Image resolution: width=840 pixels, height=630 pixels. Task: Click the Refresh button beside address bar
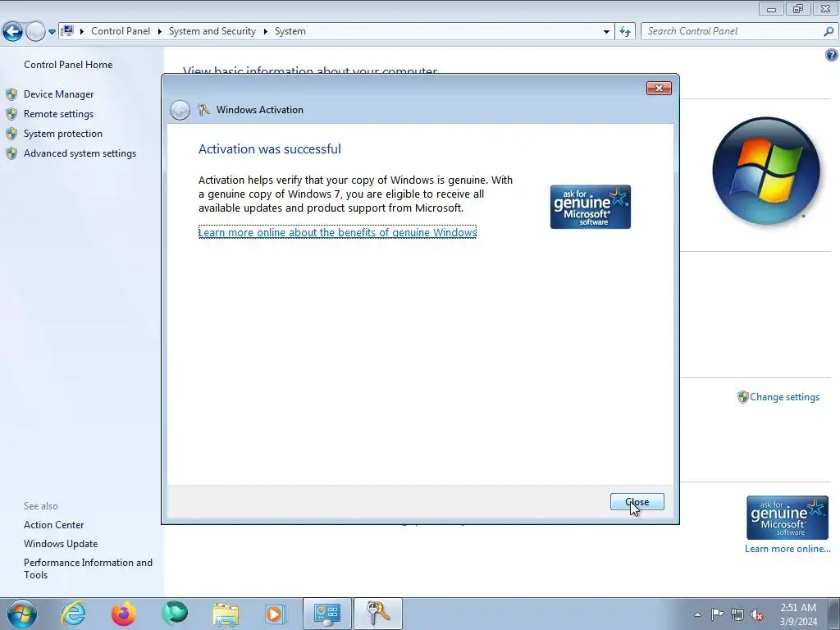coord(625,32)
